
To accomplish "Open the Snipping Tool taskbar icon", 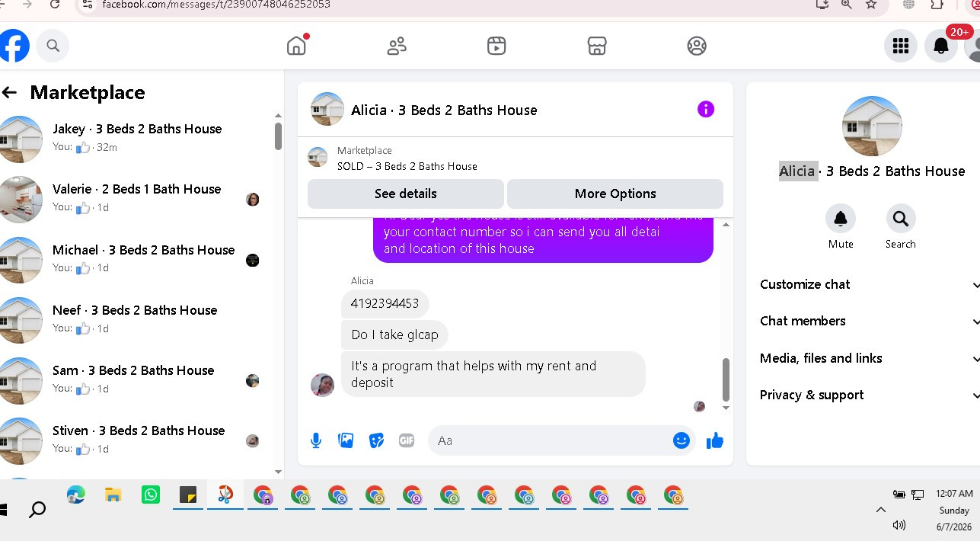I will 225,495.
